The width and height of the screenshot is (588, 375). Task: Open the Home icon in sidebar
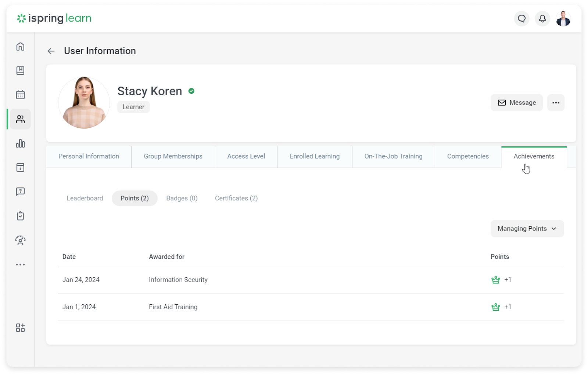pos(20,47)
